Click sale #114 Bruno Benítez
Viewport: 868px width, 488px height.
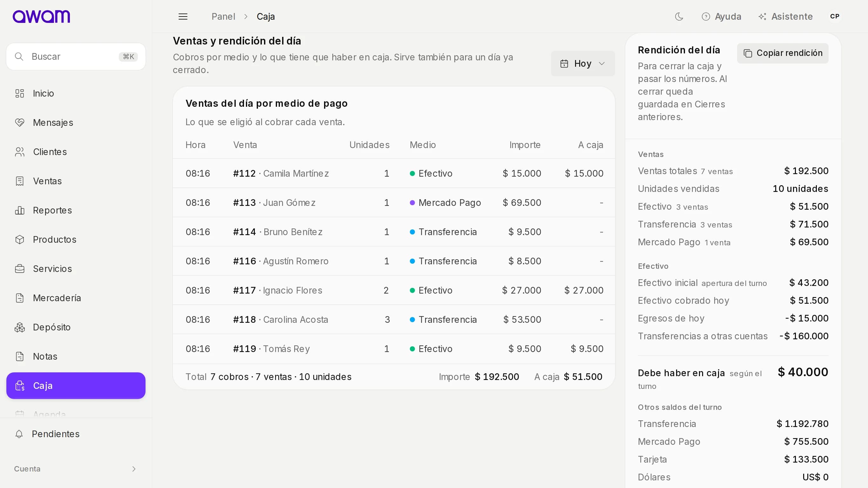278,232
